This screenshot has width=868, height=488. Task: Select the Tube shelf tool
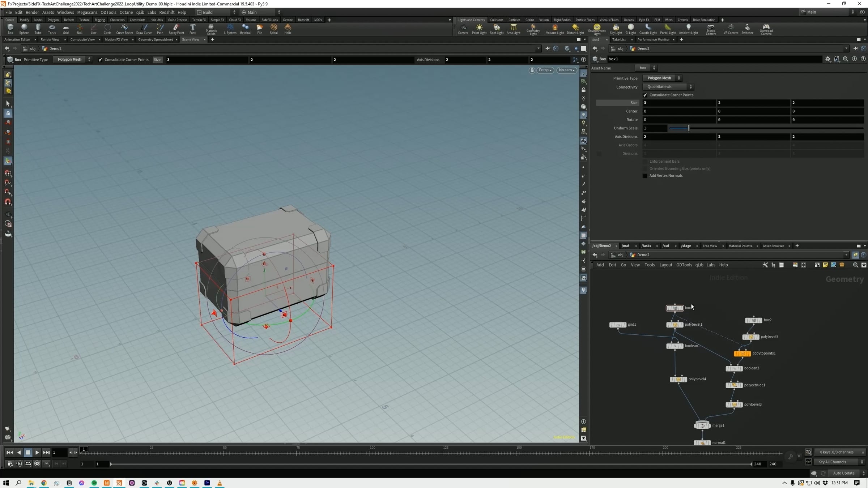(x=38, y=29)
